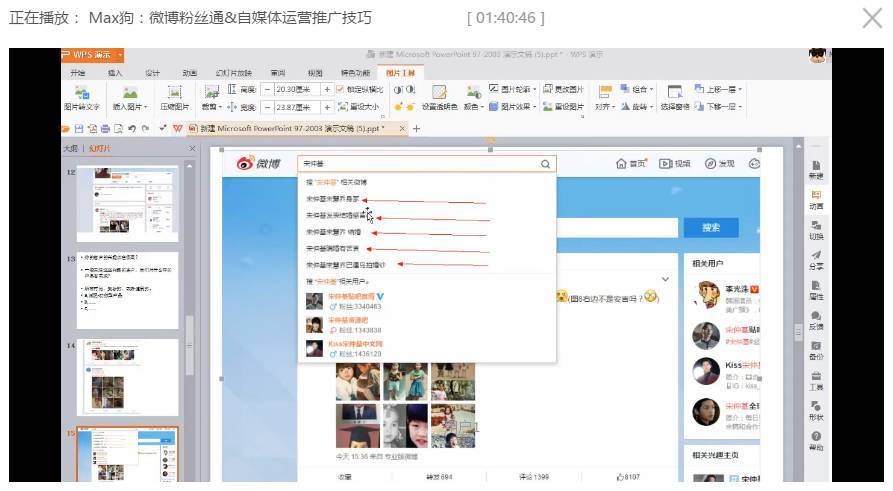Increase the picture height with plus
The image size is (893, 491).
tap(327, 89)
